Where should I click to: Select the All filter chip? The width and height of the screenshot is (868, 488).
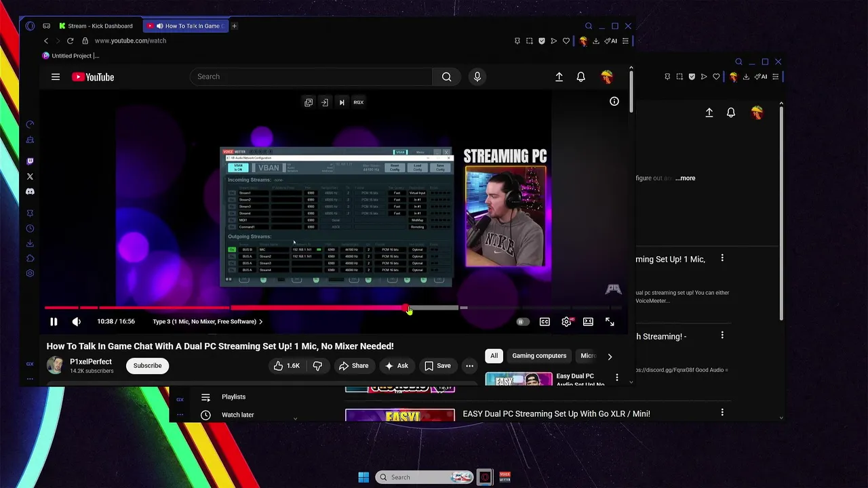[x=494, y=356]
